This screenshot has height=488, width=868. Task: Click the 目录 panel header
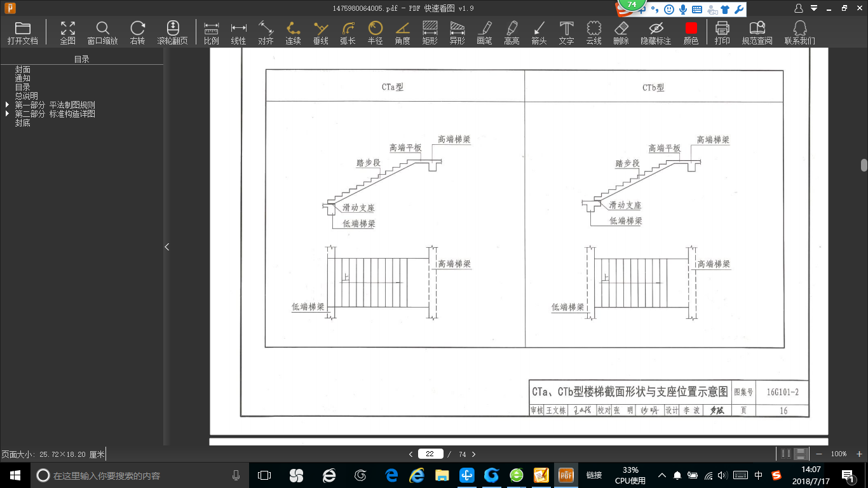tap(81, 59)
